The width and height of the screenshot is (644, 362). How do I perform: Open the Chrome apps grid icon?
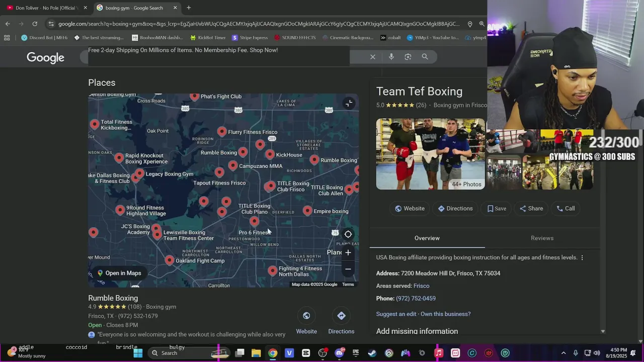[7, 38]
